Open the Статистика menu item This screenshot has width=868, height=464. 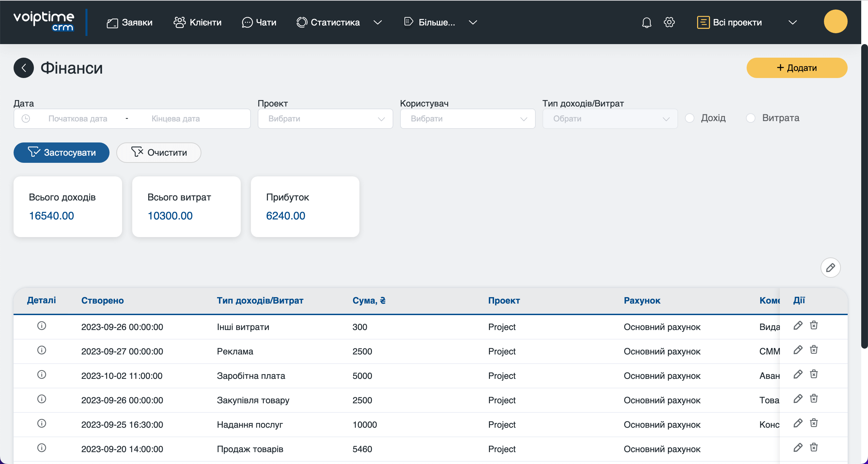328,22
